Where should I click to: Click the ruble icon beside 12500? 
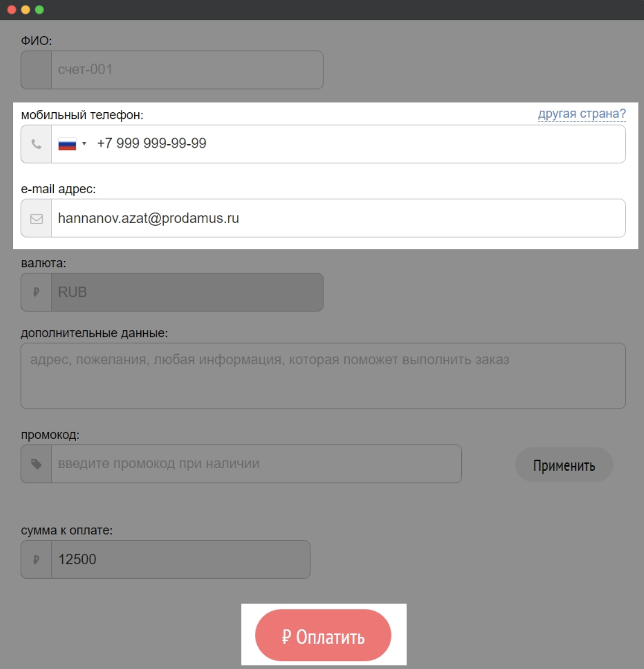pos(36,560)
